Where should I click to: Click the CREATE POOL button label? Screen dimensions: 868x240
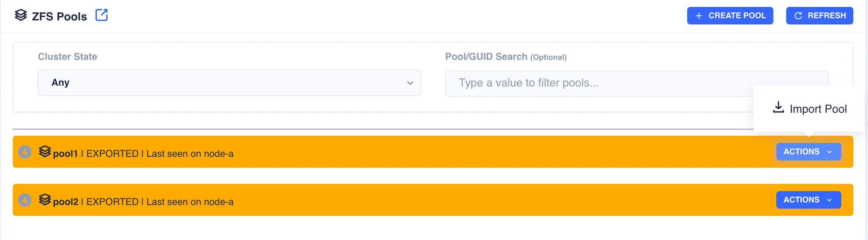[737, 16]
